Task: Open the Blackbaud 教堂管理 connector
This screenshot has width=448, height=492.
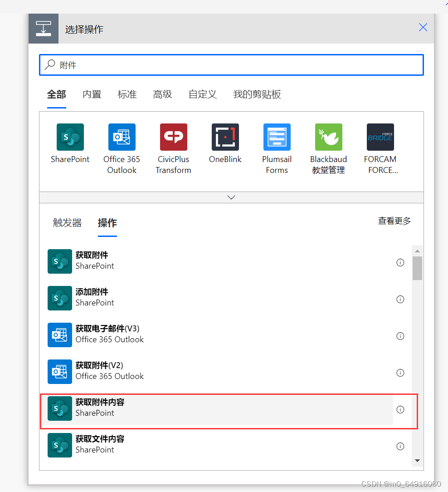Action: [329, 137]
